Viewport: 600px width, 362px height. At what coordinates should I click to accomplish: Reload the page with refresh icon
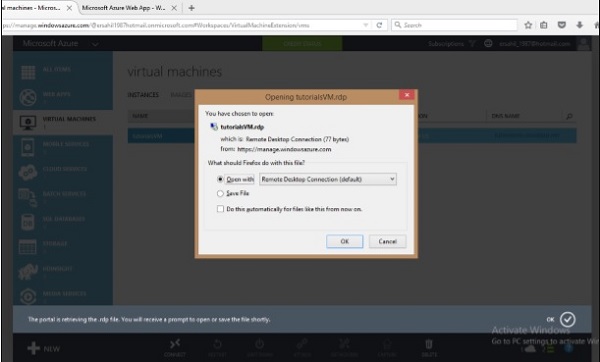tap(379, 25)
